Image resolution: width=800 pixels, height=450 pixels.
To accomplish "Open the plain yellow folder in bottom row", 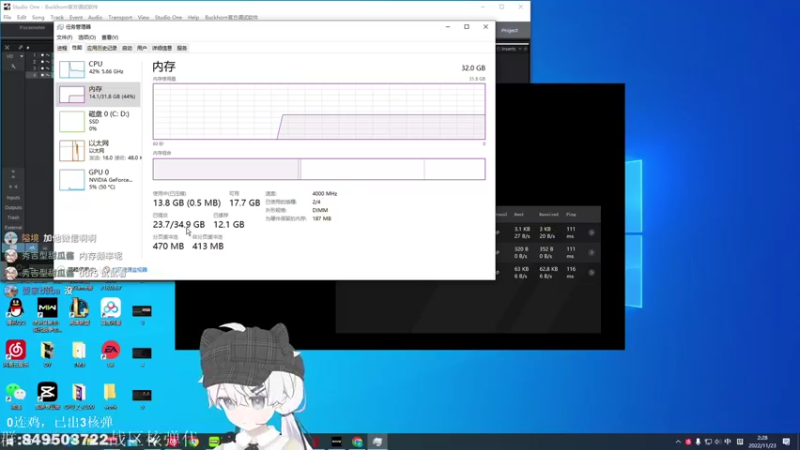I will [110, 396].
